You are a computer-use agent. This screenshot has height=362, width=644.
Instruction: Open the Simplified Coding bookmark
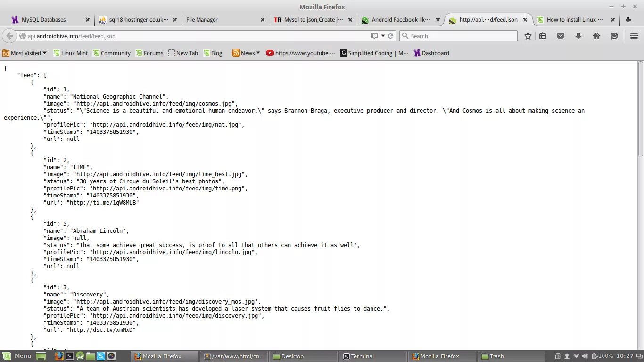(x=374, y=53)
